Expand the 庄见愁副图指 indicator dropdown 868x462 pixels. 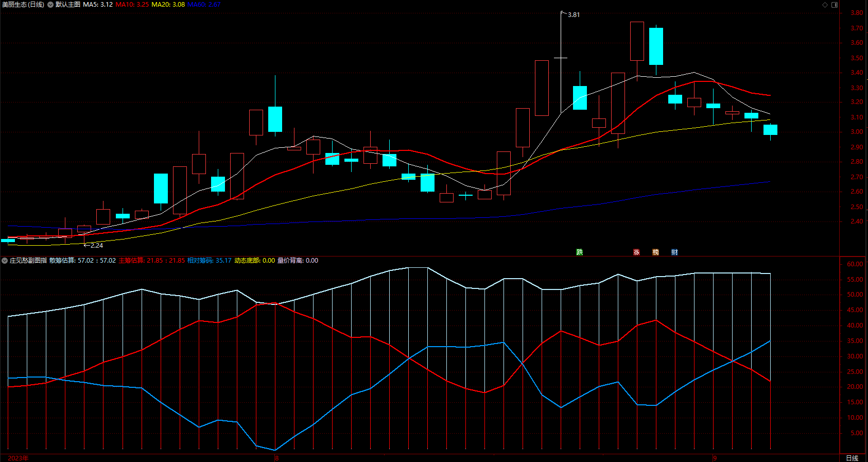click(5, 261)
